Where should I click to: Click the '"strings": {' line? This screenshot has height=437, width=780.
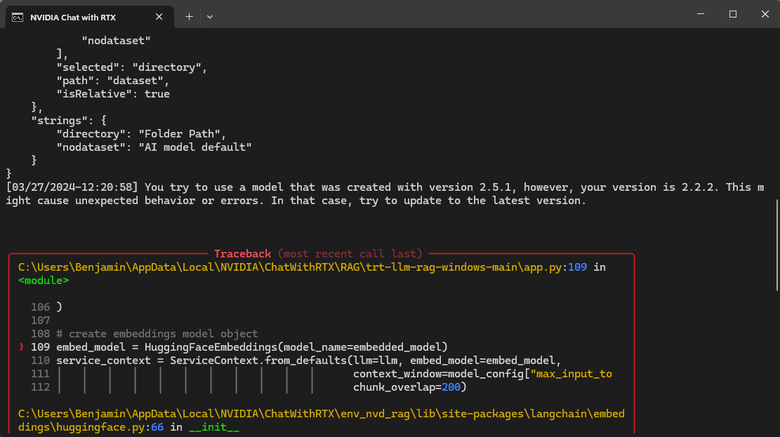(69, 120)
